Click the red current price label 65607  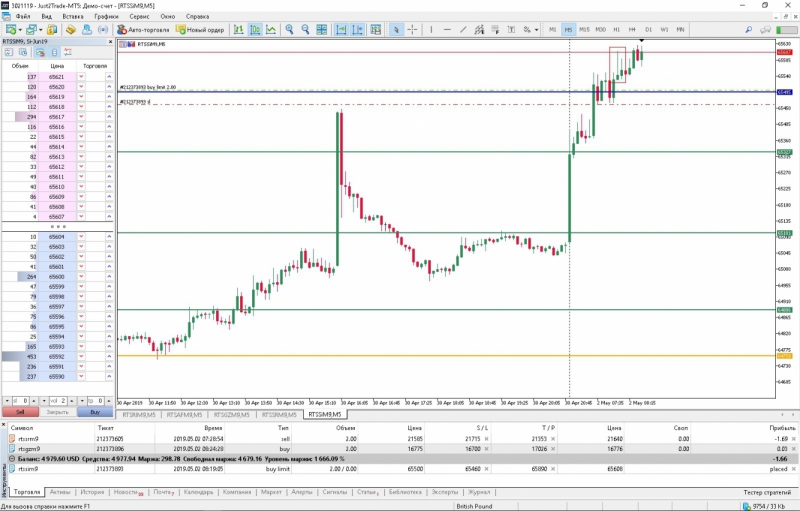point(784,52)
